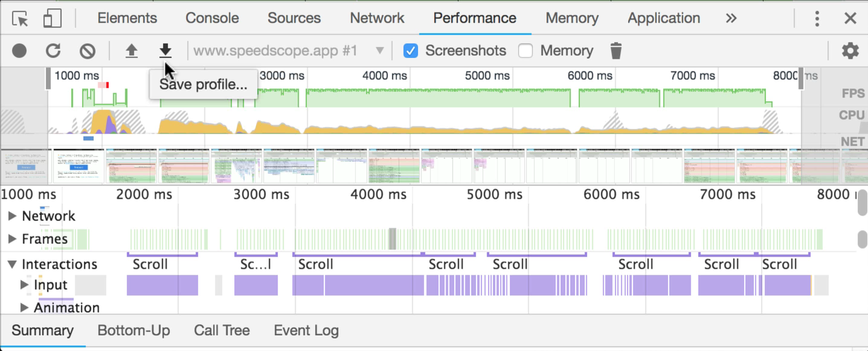Image resolution: width=868 pixels, height=351 pixels.
Task: Click the clear recording icon
Action: [x=88, y=51]
